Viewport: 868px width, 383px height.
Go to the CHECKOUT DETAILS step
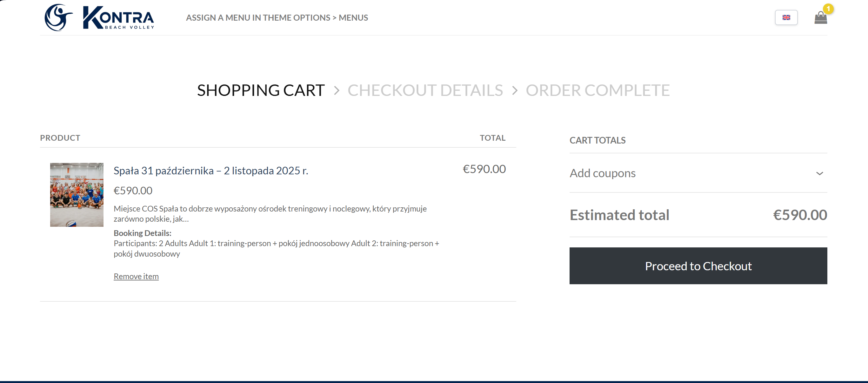(x=425, y=91)
